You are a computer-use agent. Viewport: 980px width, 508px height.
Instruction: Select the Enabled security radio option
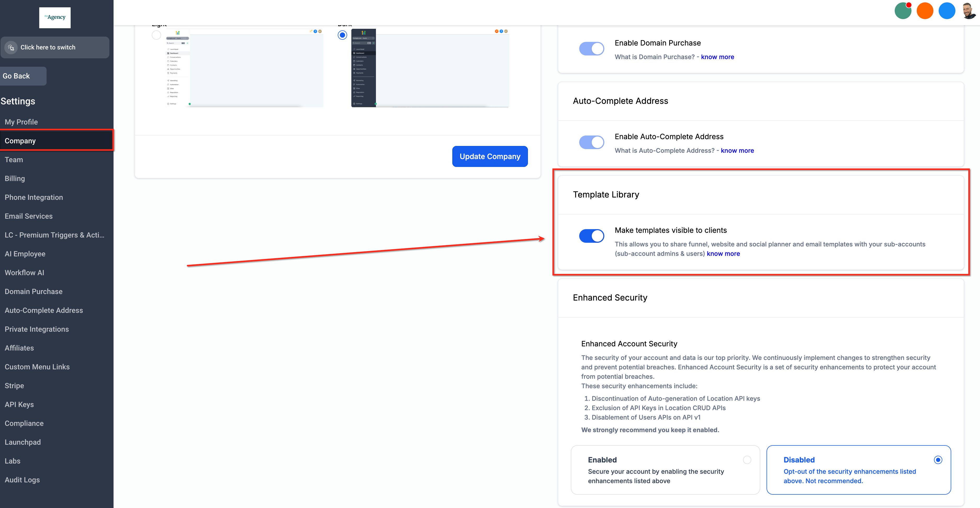click(x=747, y=460)
